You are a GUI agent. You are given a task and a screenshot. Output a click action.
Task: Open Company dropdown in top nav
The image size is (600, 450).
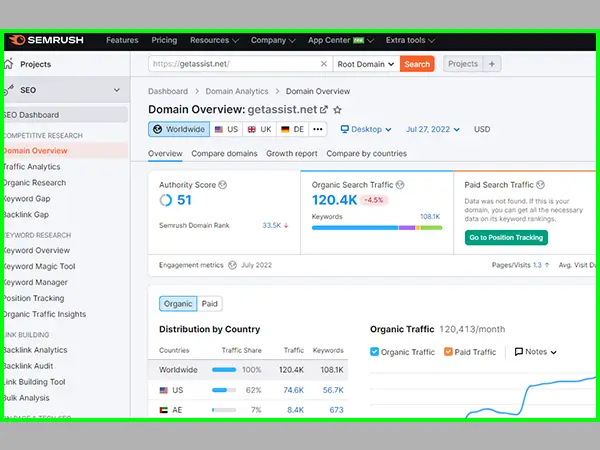(273, 40)
